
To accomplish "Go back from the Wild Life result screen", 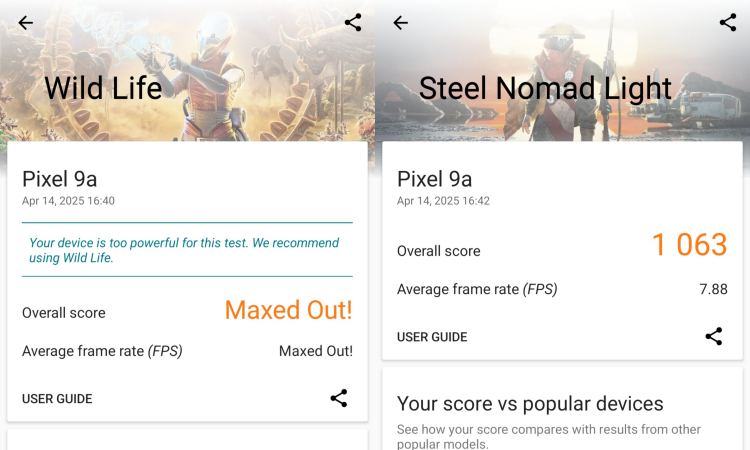I will (25, 22).
